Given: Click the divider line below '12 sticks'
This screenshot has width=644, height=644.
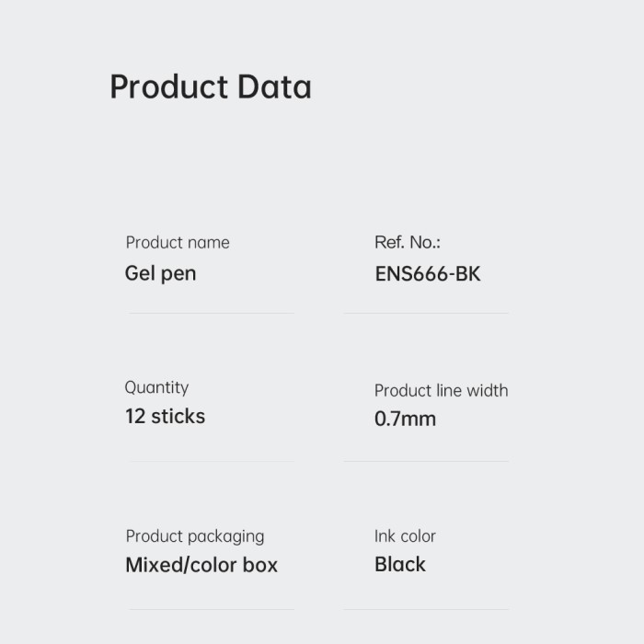Looking at the screenshot, I should tap(212, 461).
